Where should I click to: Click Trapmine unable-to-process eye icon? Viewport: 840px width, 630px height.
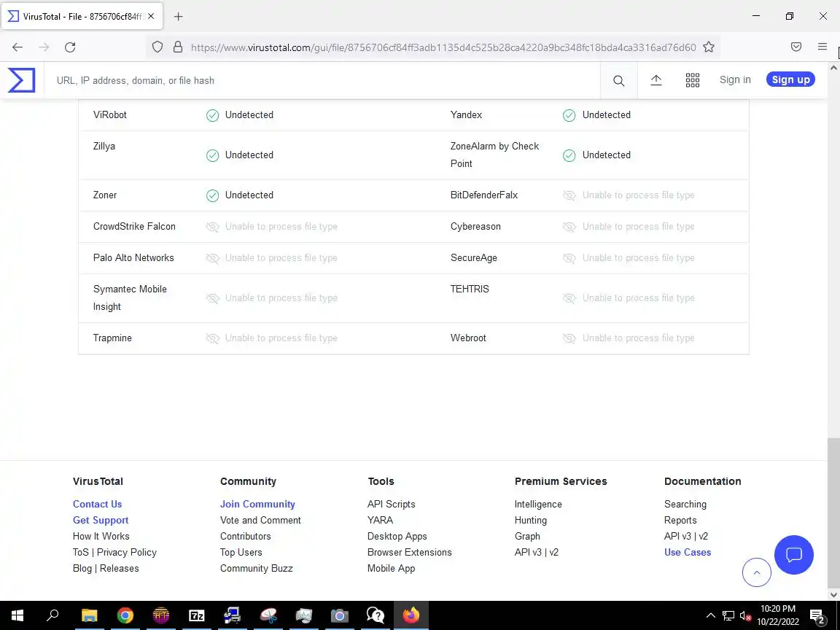pos(213,338)
